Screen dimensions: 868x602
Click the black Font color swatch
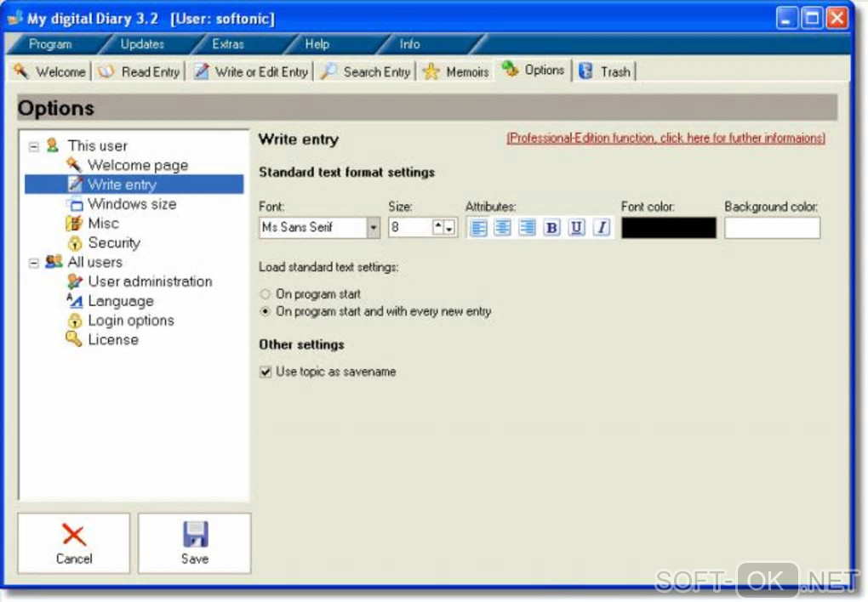click(x=669, y=227)
